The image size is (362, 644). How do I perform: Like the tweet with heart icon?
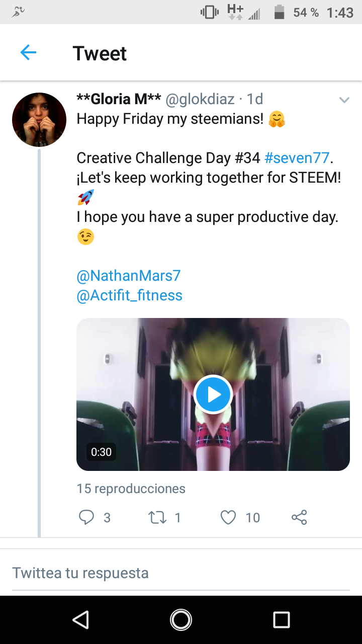[228, 517]
